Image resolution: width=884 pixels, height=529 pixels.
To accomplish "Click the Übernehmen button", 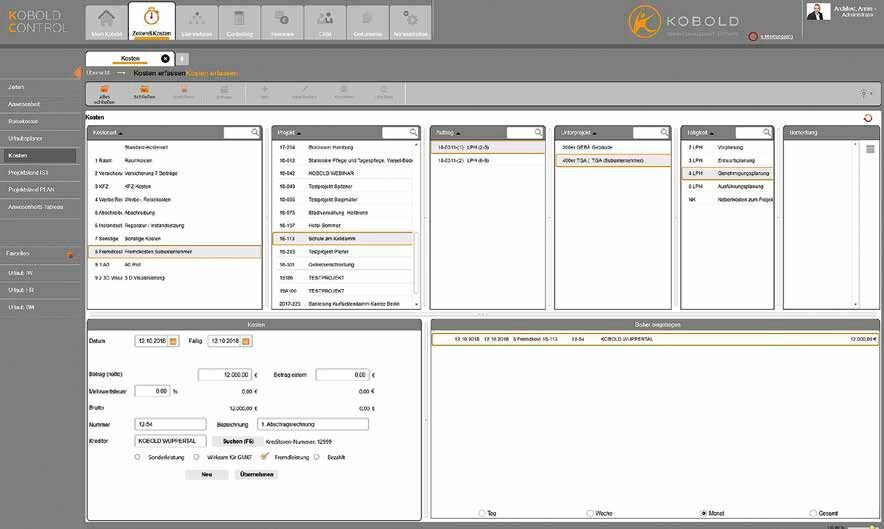I will point(257,474).
